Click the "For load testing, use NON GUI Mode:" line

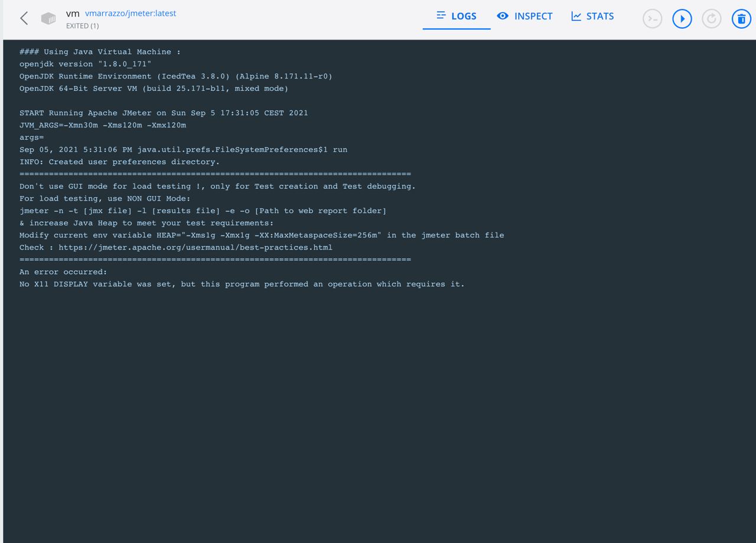tap(105, 199)
